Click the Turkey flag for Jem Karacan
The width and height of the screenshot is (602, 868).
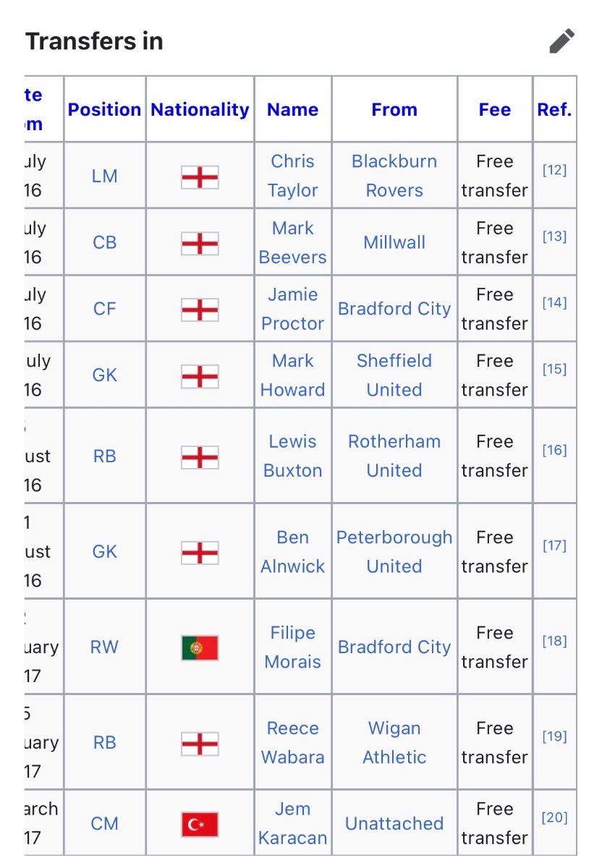pos(200,824)
